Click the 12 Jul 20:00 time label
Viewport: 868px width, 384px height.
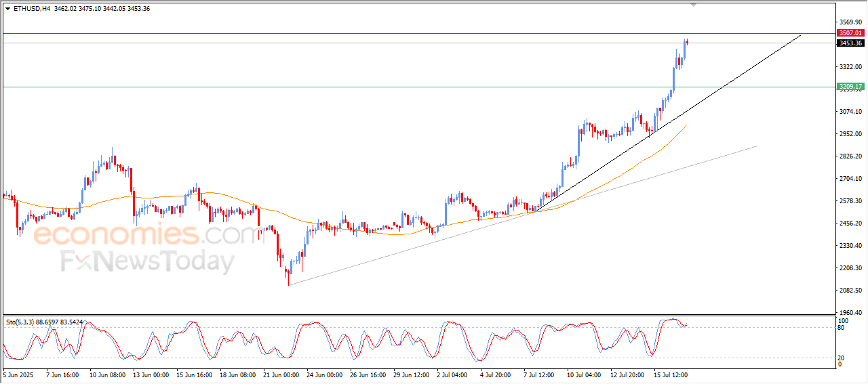627,374
